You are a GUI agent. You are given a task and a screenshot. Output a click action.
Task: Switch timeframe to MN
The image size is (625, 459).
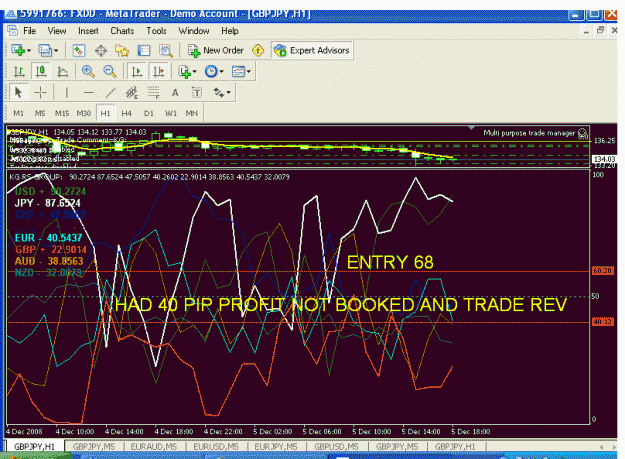pos(192,113)
